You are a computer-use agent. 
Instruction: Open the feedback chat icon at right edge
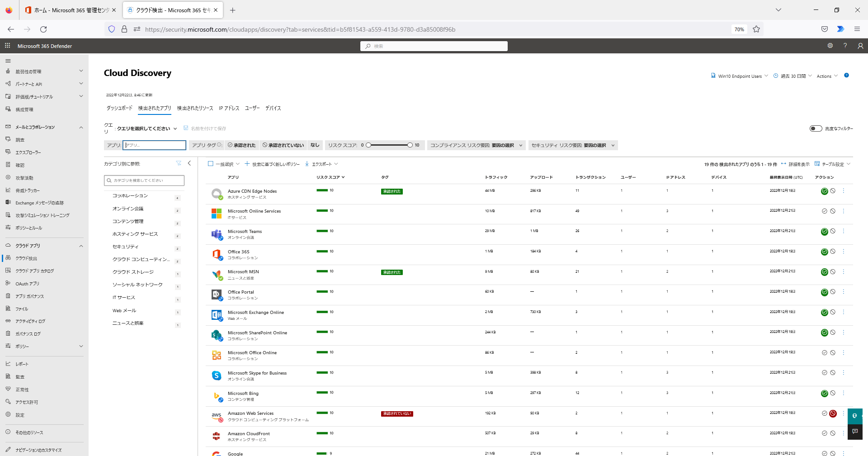(x=855, y=432)
